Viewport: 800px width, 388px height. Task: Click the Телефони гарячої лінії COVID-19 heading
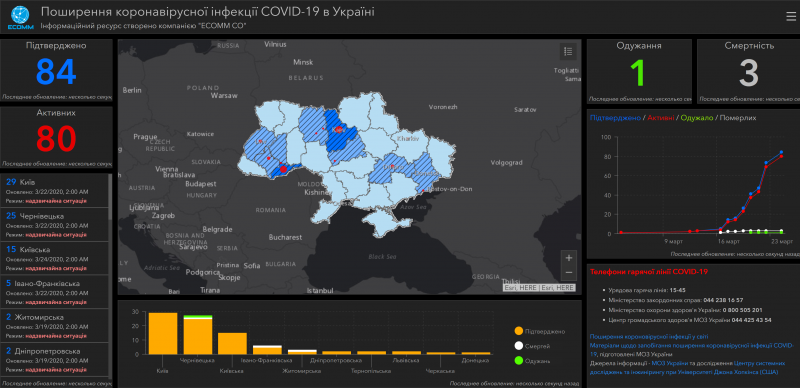648,272
